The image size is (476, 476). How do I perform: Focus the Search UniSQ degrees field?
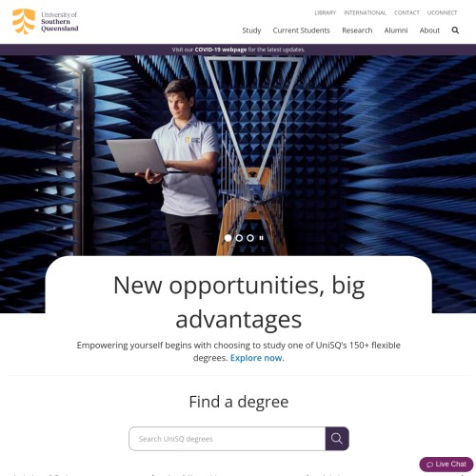228,439
